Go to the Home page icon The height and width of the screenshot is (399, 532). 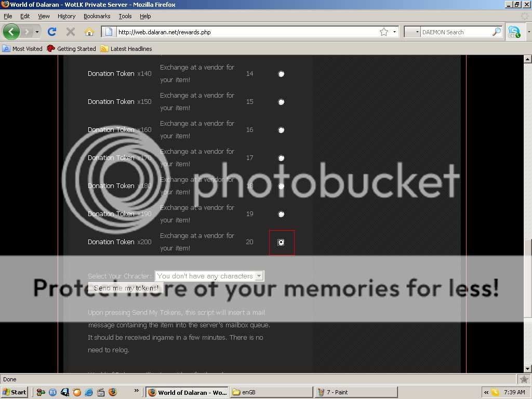click(x=89, y=32)
